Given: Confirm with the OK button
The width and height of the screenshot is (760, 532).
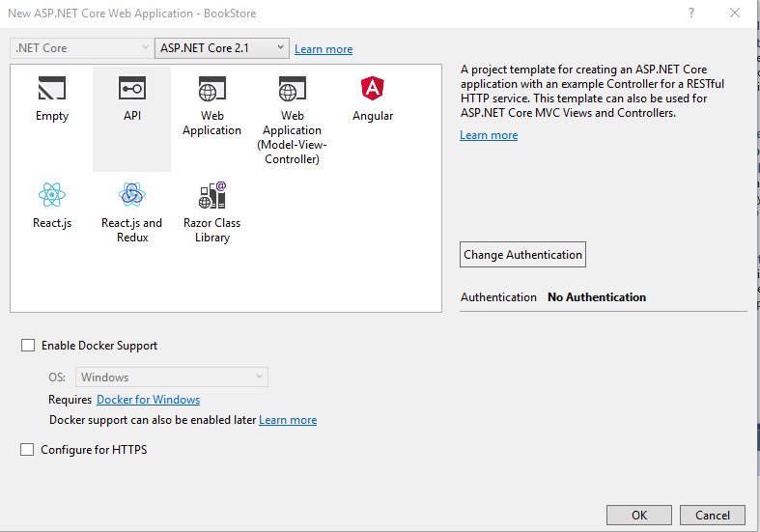Looking at the screenshot, I should [x=639, y=515].
